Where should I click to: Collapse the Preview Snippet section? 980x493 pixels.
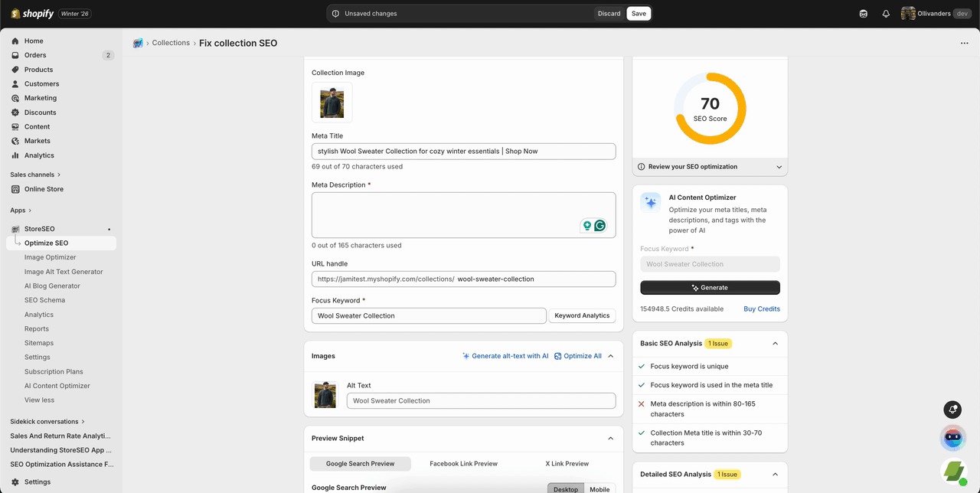610,439
